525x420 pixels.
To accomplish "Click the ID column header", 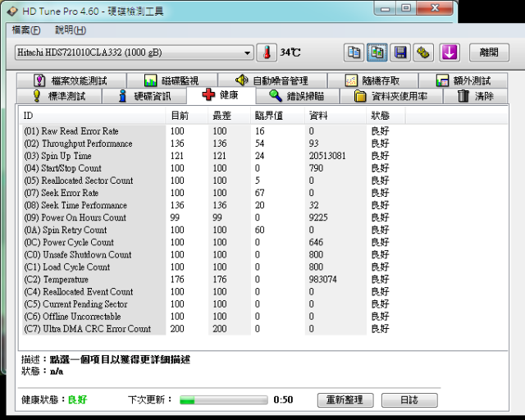I will pos(92,116).
